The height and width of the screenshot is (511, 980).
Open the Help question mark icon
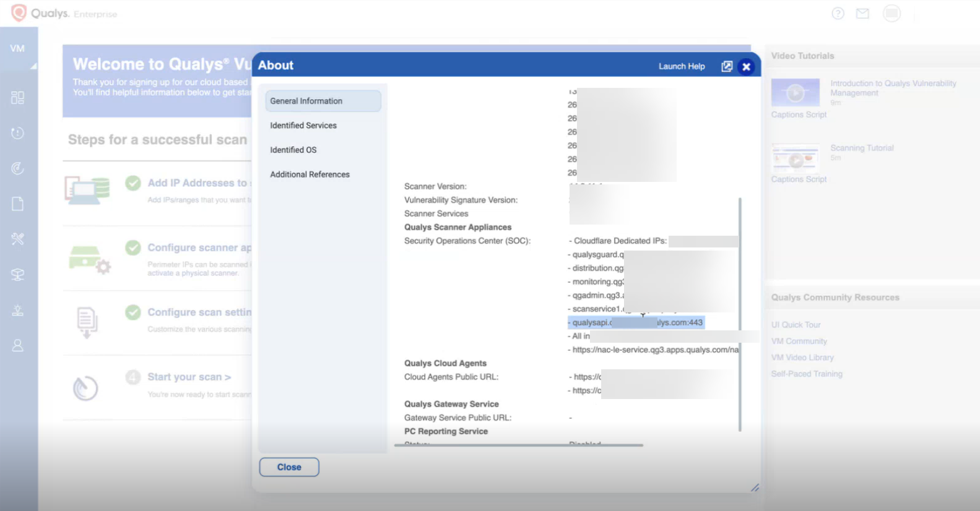pyautogui.click(x=838, y=13)
